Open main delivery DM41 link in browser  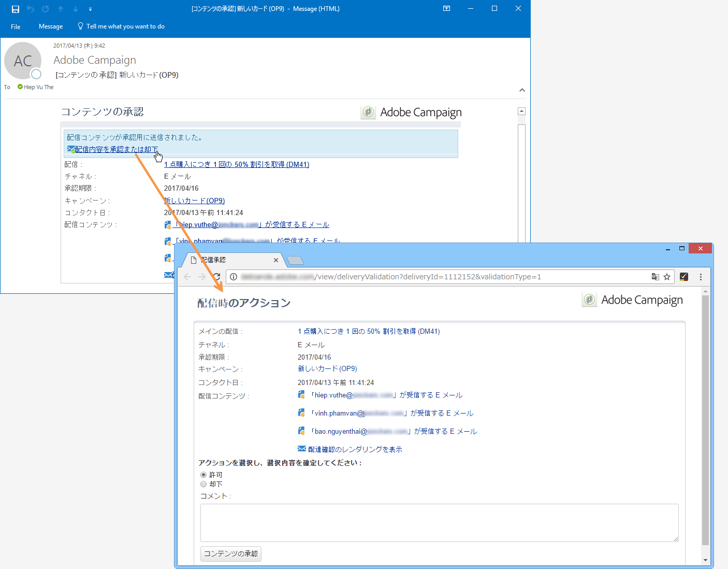(369, 331)
